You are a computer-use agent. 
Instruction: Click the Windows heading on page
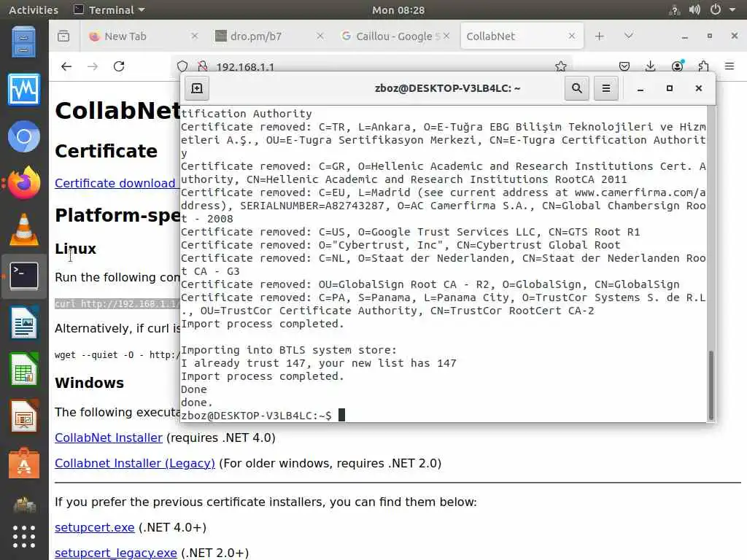pos(89,383)
